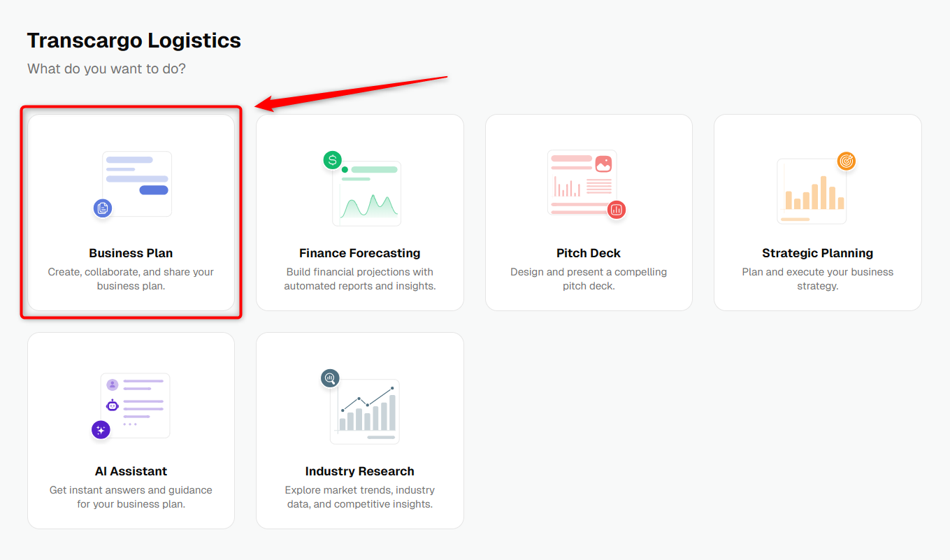Click the blue document badge icon

[103, 208]
